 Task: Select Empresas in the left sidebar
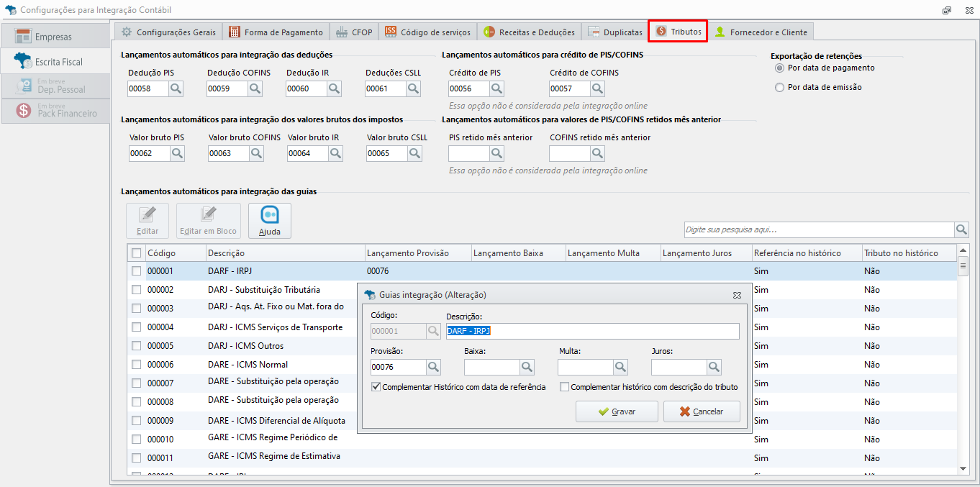pyautogui.click(x=56, y=37)
